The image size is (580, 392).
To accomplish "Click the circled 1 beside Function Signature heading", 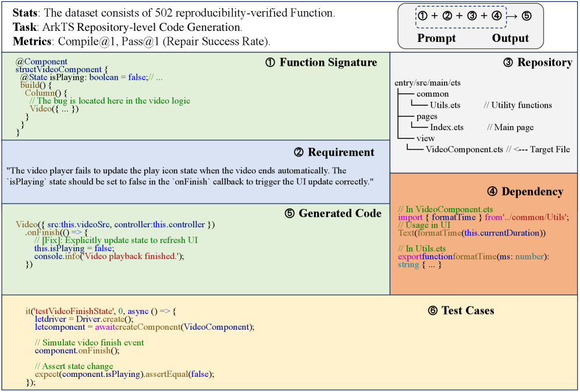I will pyautogui.click(x=270, y=63).
